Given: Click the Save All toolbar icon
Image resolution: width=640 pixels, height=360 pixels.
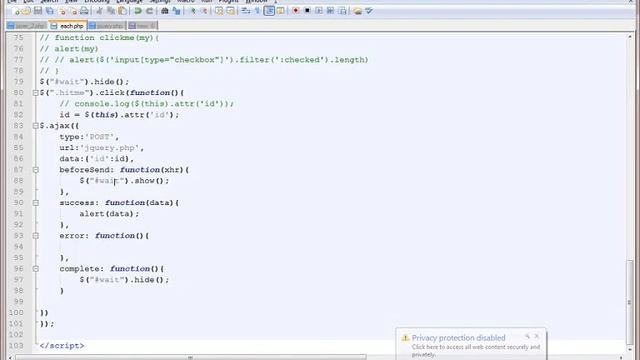Looking at the screenshot, I should pos(50,11).
